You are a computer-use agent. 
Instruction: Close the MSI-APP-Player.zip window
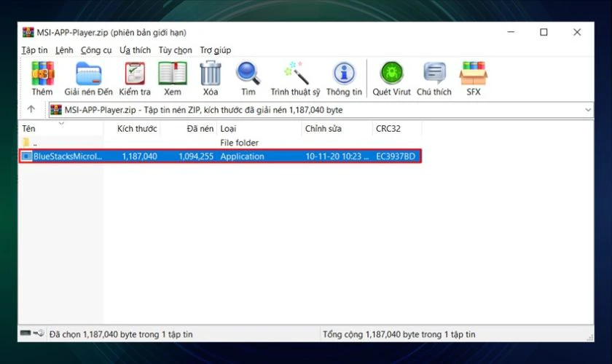[x=577, y=32]
